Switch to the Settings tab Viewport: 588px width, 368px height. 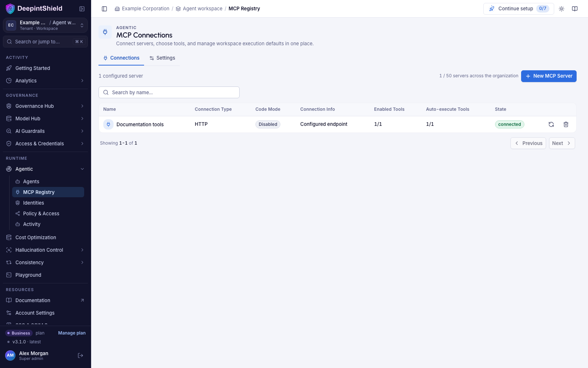[x=162, y=58]
